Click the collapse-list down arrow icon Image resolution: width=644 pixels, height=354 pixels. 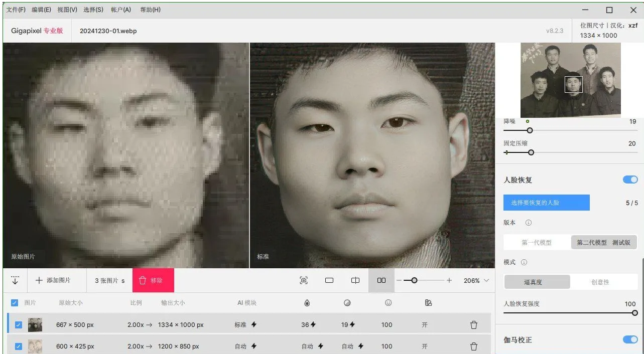pos(15,281)
